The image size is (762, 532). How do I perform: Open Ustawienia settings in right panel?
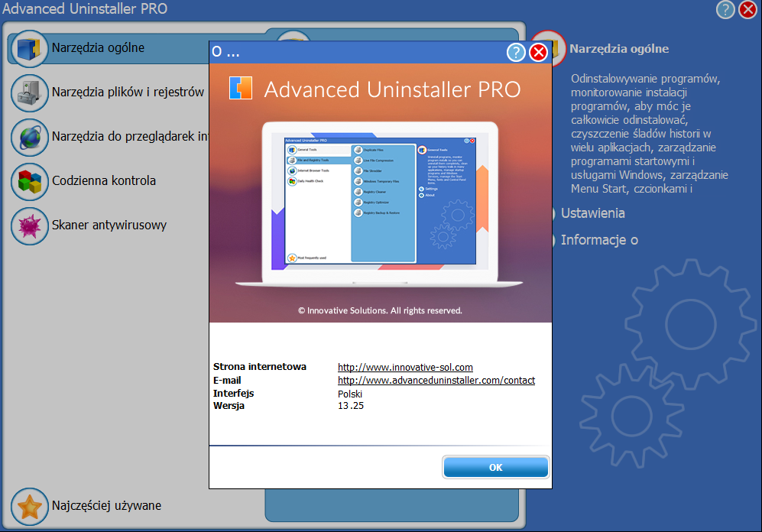593,213
